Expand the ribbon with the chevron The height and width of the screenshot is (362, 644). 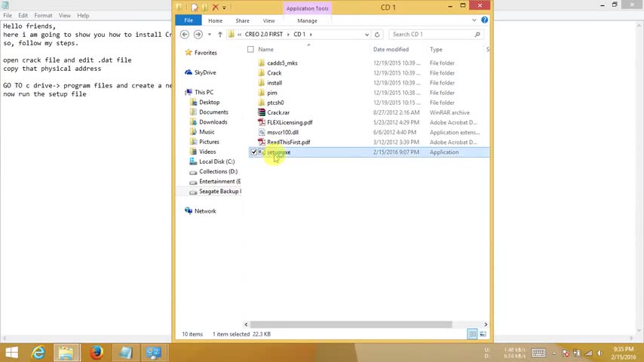click(474, 20)
